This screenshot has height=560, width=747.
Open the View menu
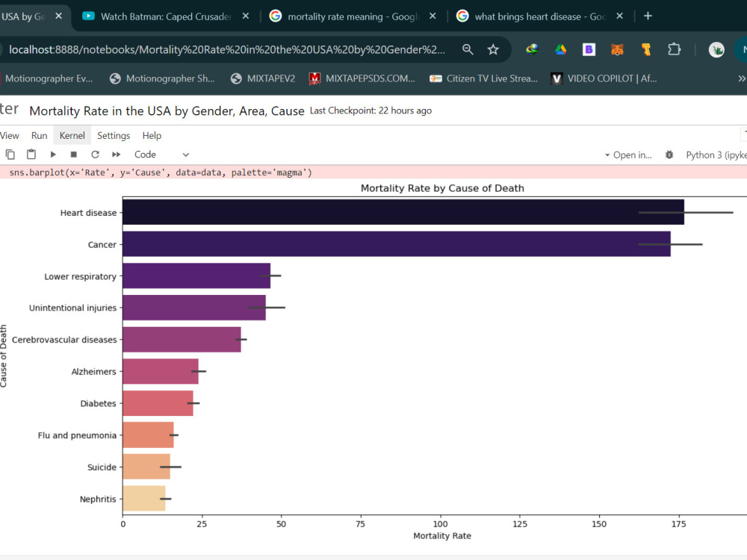click(10, 136)
